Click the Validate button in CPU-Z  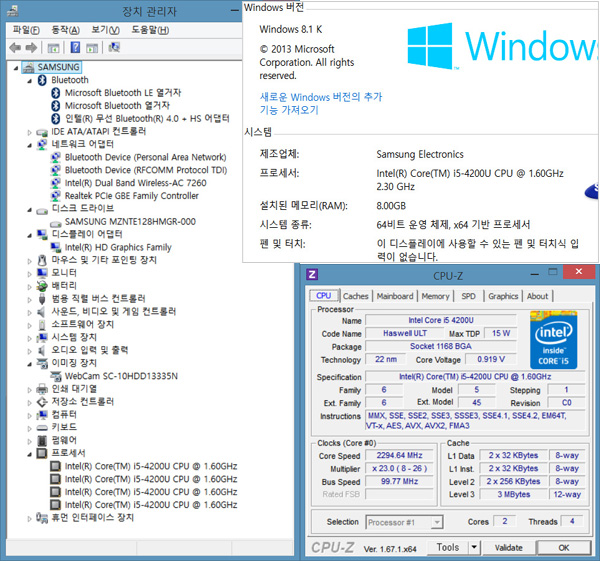tap(509, 548)
